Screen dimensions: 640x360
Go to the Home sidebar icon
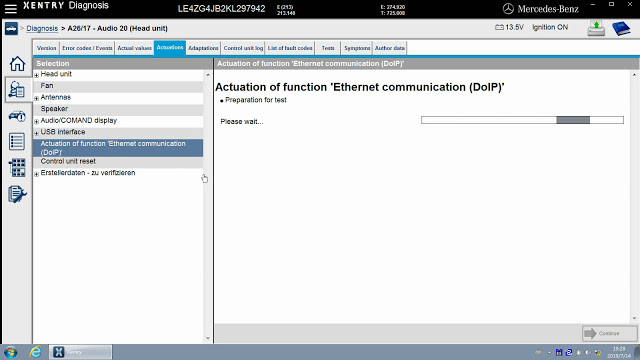(x=17, y=64)
